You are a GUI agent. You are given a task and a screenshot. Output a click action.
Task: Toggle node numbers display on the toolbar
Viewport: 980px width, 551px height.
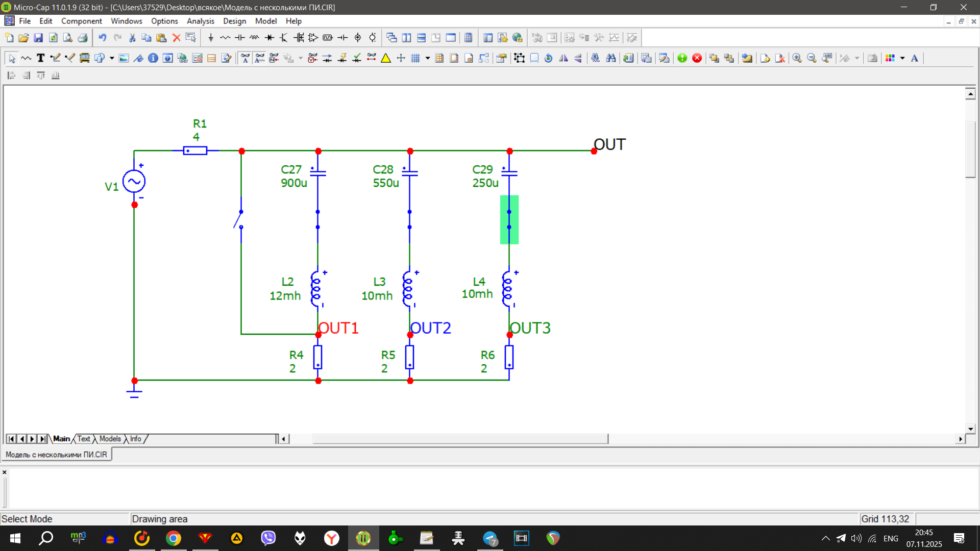274,58
